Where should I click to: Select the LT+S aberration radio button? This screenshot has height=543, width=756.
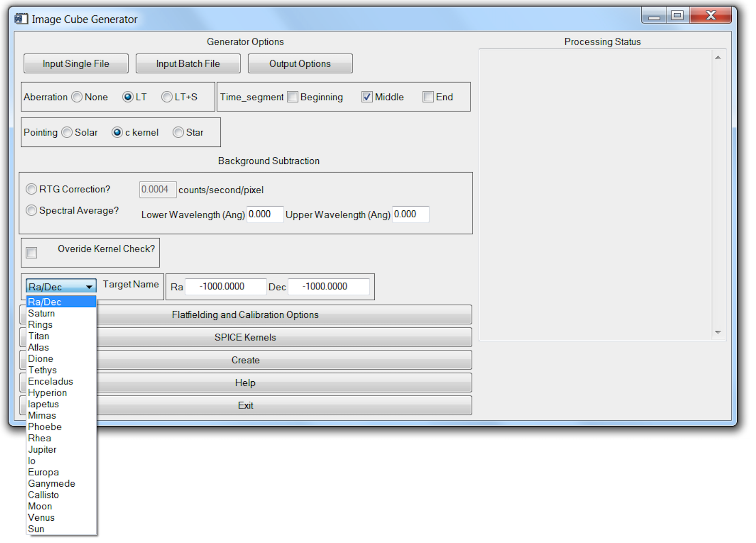pyautogui.click(x=167, y=97)
